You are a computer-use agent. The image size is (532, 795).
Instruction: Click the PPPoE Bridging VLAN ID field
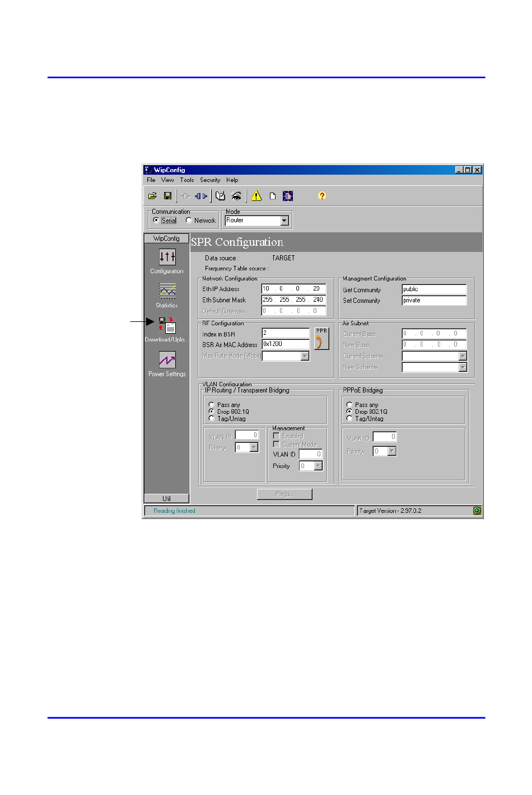[x=385, y=437]
